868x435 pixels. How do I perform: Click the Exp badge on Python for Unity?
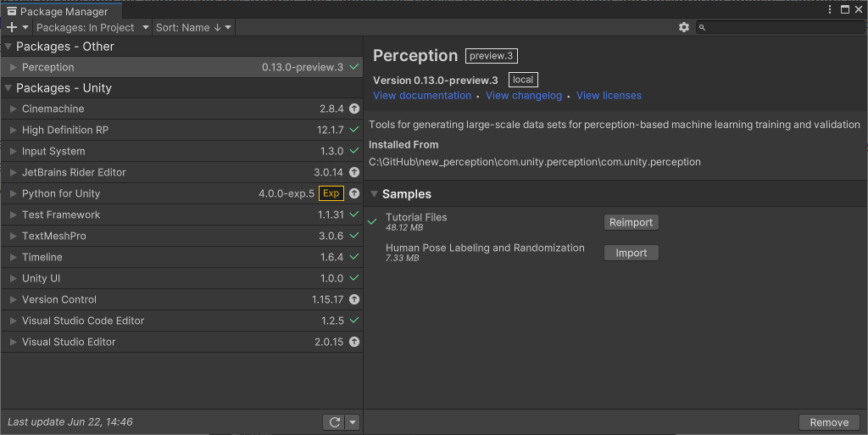coord(331,194)
